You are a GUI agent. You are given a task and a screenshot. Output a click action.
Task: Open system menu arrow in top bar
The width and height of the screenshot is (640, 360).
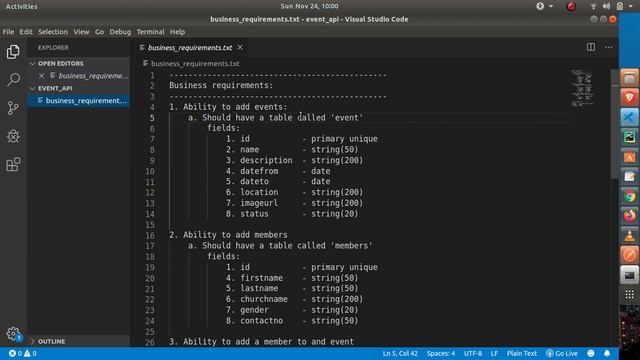point(631,6)
